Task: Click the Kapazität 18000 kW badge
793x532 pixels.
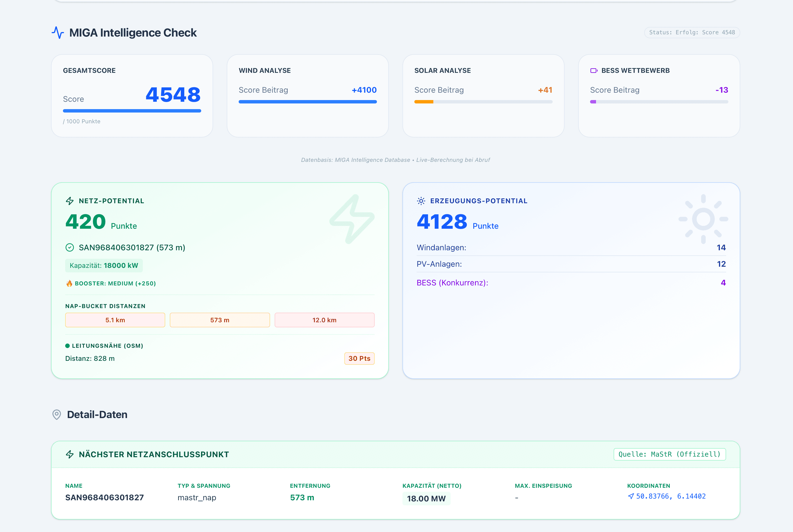Action: click(x=104, y=265)
